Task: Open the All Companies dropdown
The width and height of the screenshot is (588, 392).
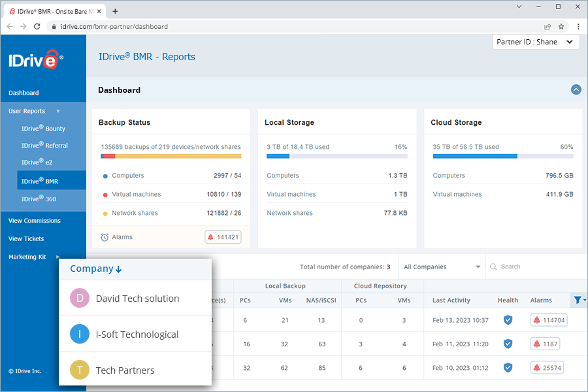Action: point(442,267)
